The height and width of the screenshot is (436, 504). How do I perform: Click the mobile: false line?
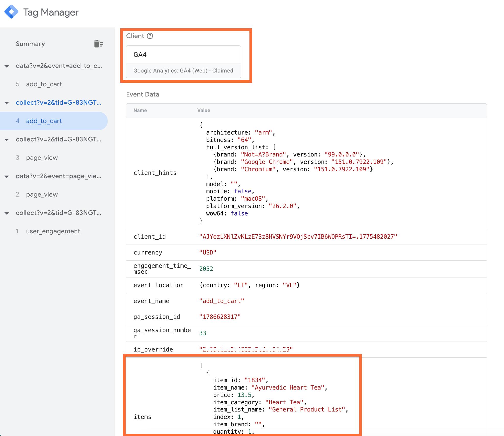click(230, 191)
